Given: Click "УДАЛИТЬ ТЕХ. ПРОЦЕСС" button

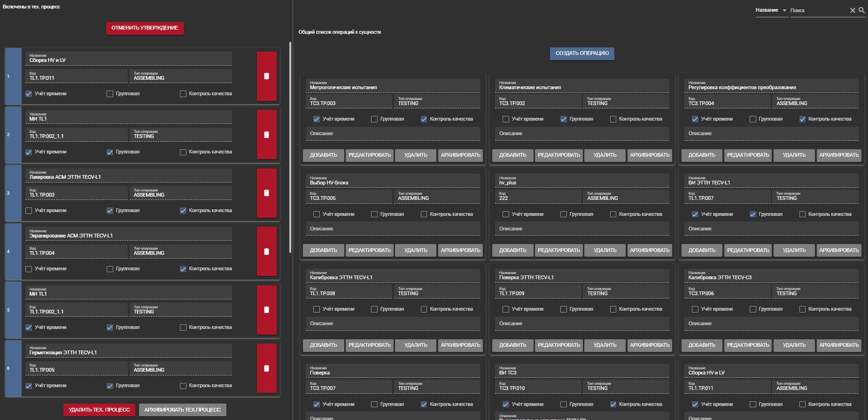Looking at the screenshot, I should 99,410.
